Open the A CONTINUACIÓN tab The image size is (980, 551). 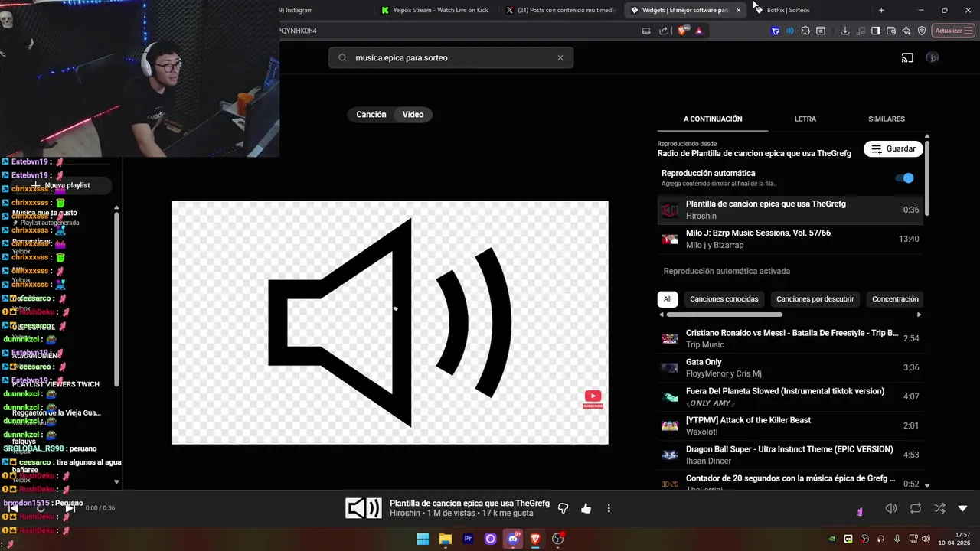713,119
